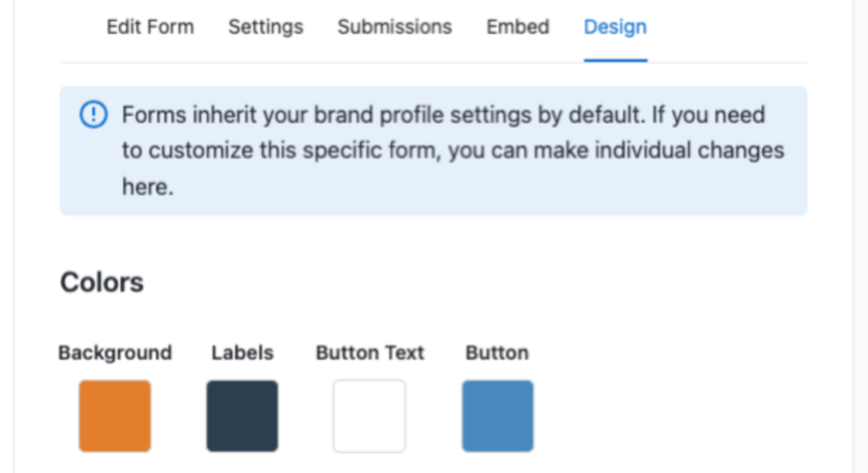The width and height of the screenshot is (868, 473).
Task: Change the white Button Text color swatch
Action: click(370, 416)
